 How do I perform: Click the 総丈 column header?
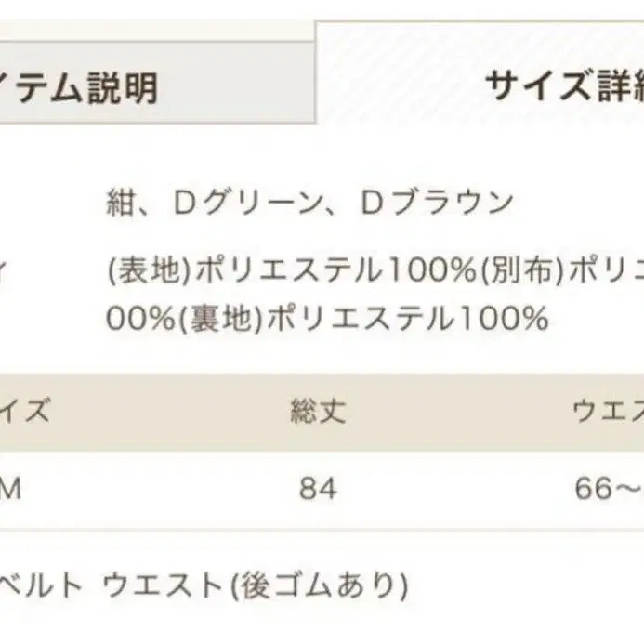(x=318, y=410)
